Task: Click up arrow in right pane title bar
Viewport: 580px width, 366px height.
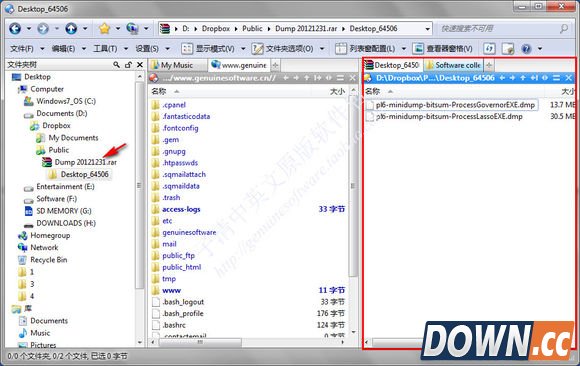Action: point(523,78)
